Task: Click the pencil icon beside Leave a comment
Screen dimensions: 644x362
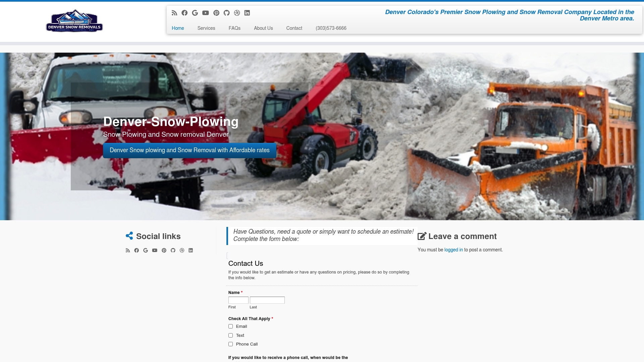Action: click(x=422, y=236)
